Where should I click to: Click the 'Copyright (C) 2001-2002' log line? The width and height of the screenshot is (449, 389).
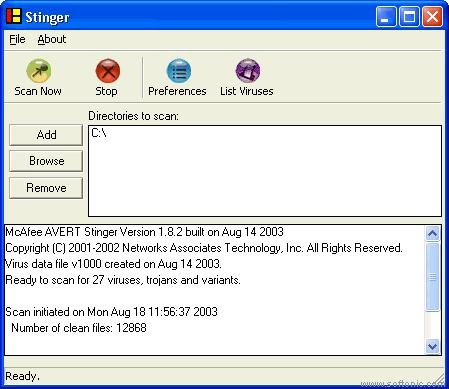204,248
